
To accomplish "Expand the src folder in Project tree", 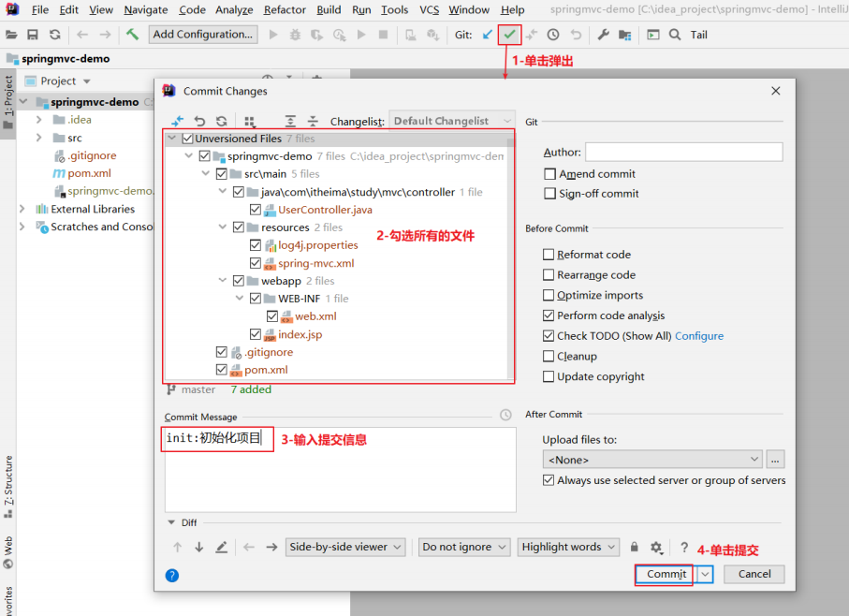I will point(38,138).
